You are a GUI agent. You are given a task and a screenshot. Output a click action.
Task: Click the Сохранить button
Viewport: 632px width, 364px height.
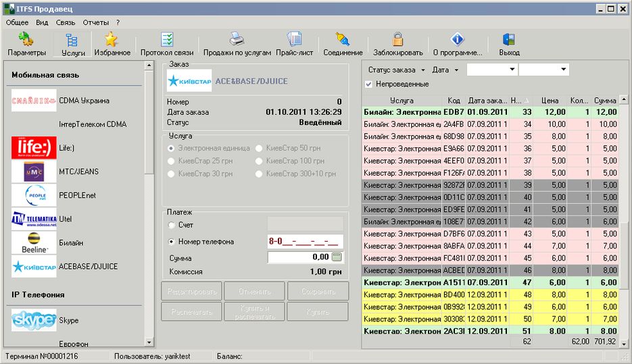coord(318,291)
